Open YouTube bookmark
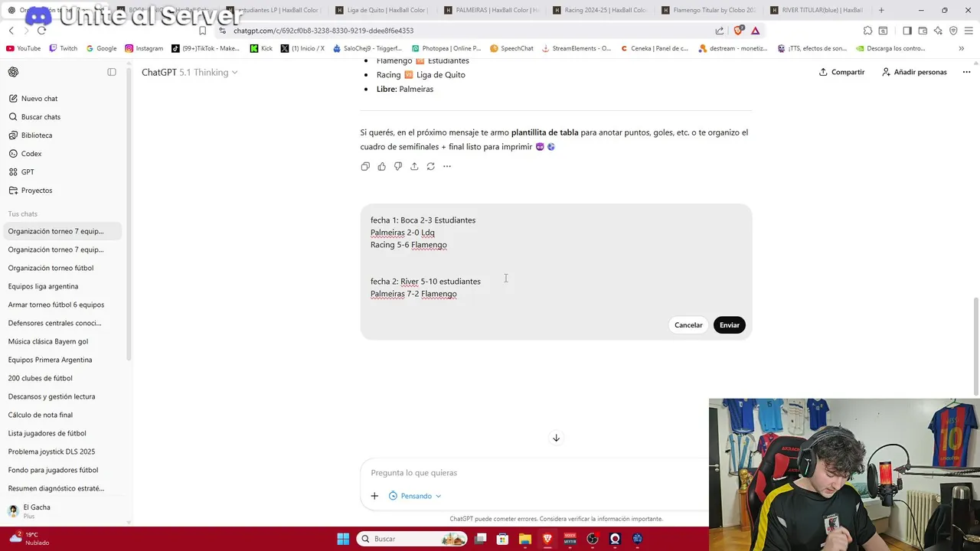The width and height of the screenshot is (980, 551). (23, 48)
